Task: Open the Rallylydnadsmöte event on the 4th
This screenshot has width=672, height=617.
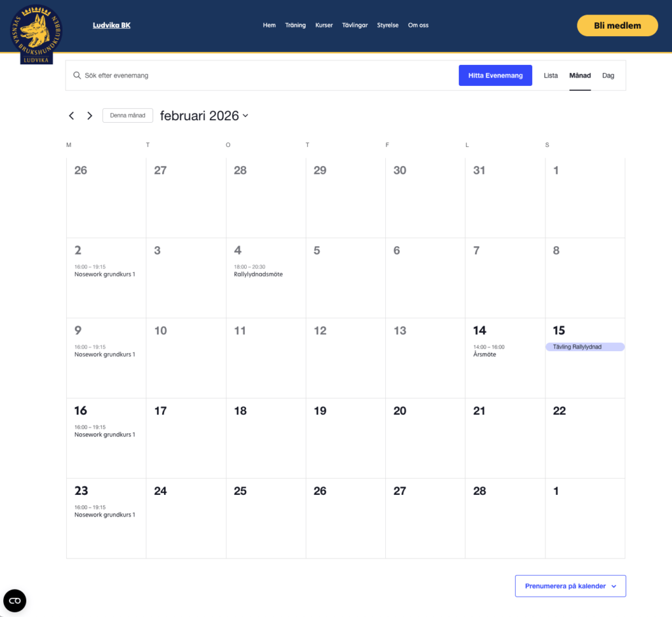Action: click(258, 274)
